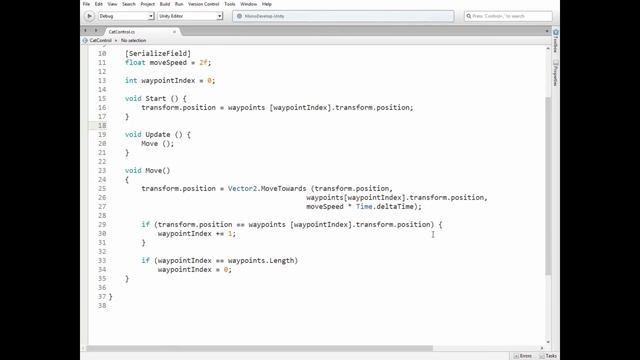
Task: Click the search field in the toolbar
Action: [508, 16]
